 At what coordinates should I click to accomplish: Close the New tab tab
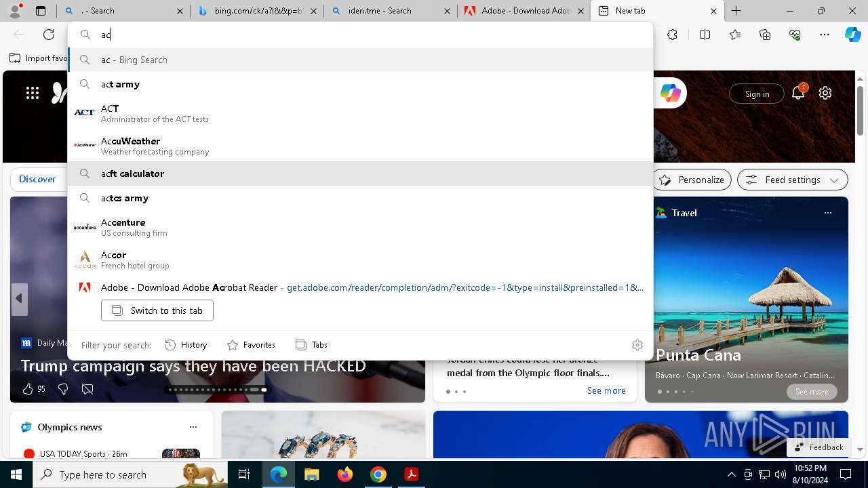(x=713, y=11)
